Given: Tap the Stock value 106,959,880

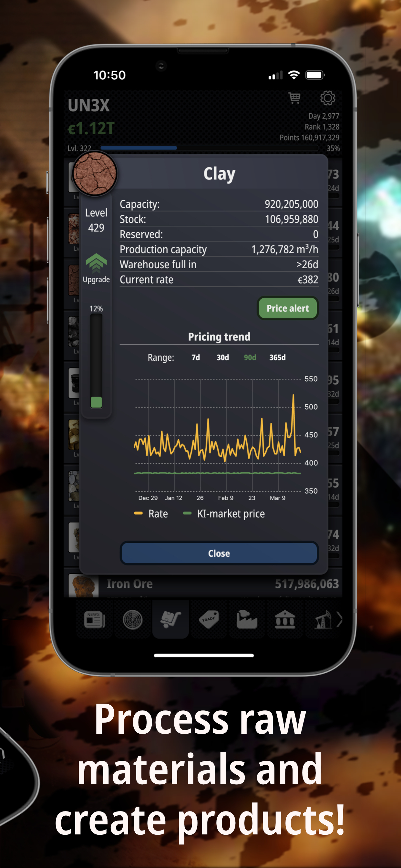Looking at the screenshot, I should [x=292, y=219].
